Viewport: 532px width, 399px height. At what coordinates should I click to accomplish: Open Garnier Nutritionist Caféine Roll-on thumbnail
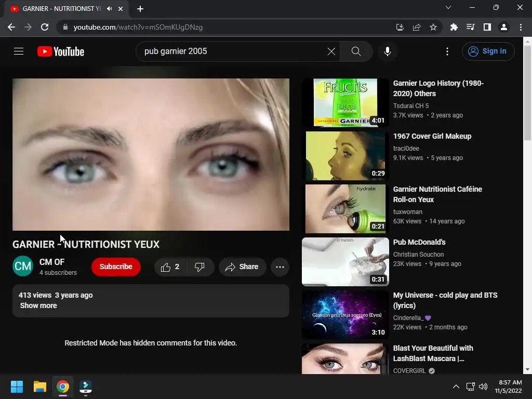coord(345,209)
